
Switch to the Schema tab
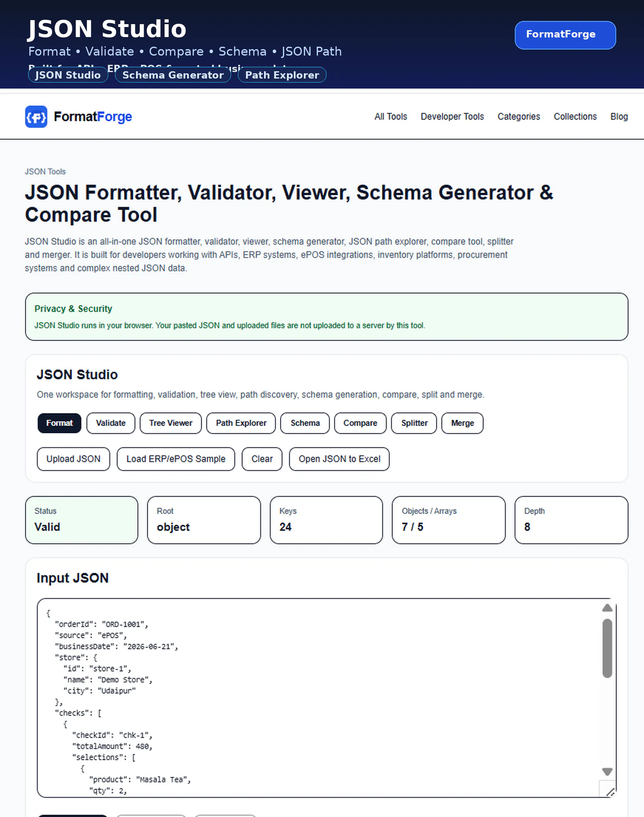[x=305, y=423]
